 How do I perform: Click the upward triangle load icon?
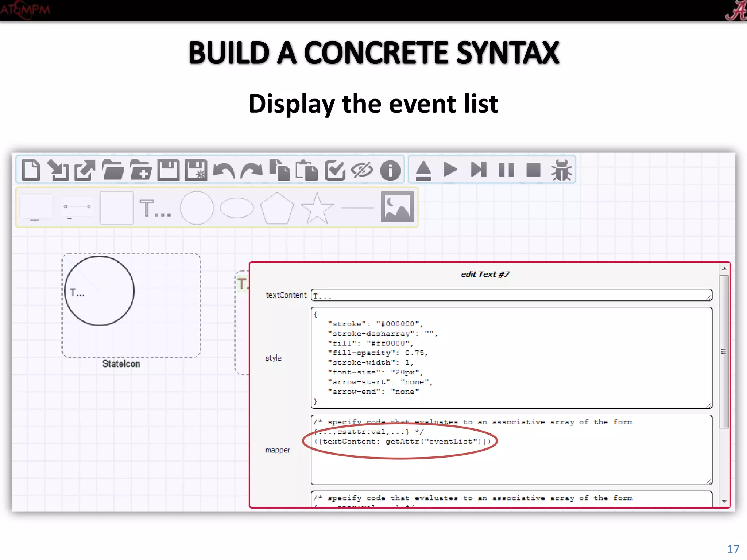coord(423,170)
